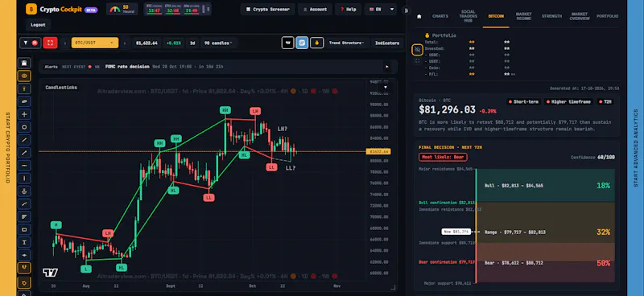Screen dimensions: 644x296
Task: Open the Help menu
Action: (348, 9)
